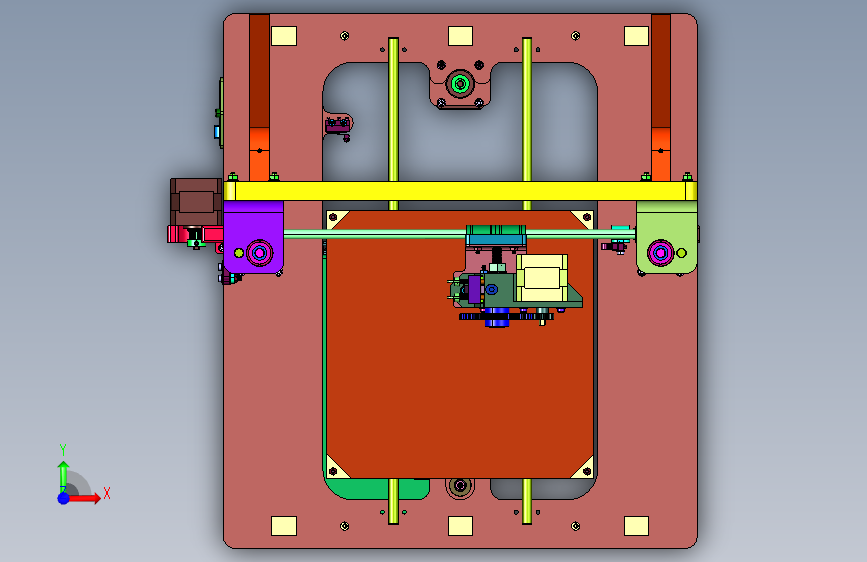Select the long yellow horizontal gantry beam
The height and width of the screenshot is (562, 867).
[460, 191]
